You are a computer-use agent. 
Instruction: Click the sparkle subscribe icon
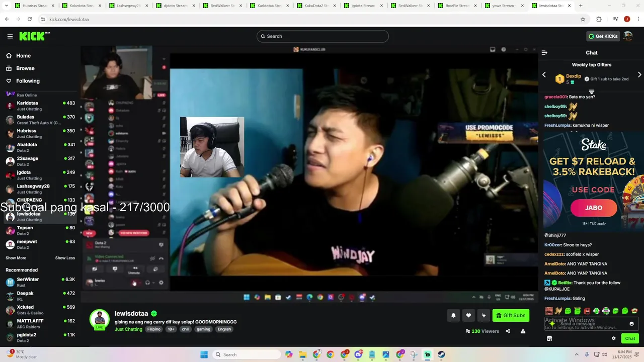click(484, 315)
